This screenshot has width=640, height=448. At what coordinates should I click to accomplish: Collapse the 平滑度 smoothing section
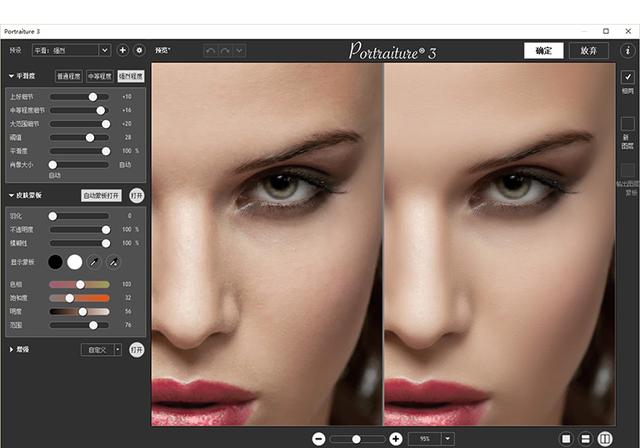(11, 76)
